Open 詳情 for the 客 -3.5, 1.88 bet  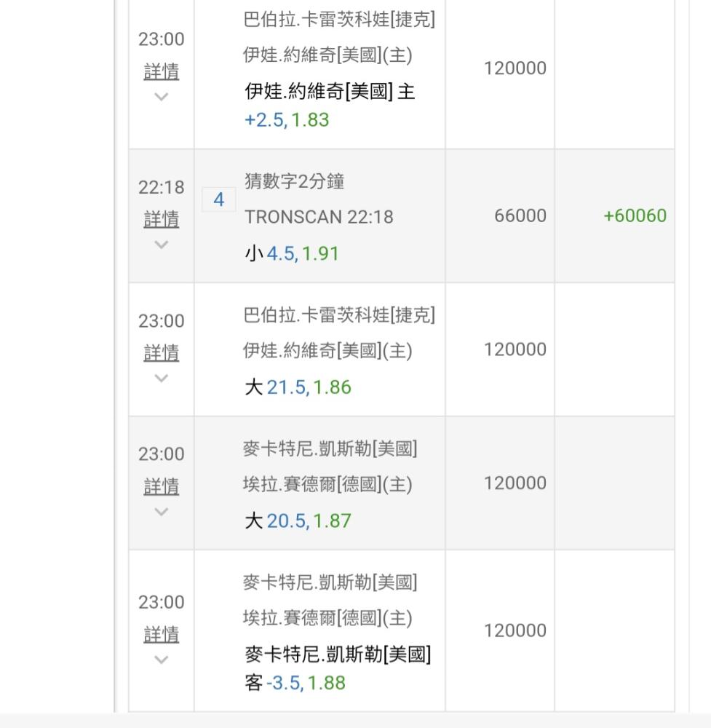pyautogui.click(x=162, y=634)
